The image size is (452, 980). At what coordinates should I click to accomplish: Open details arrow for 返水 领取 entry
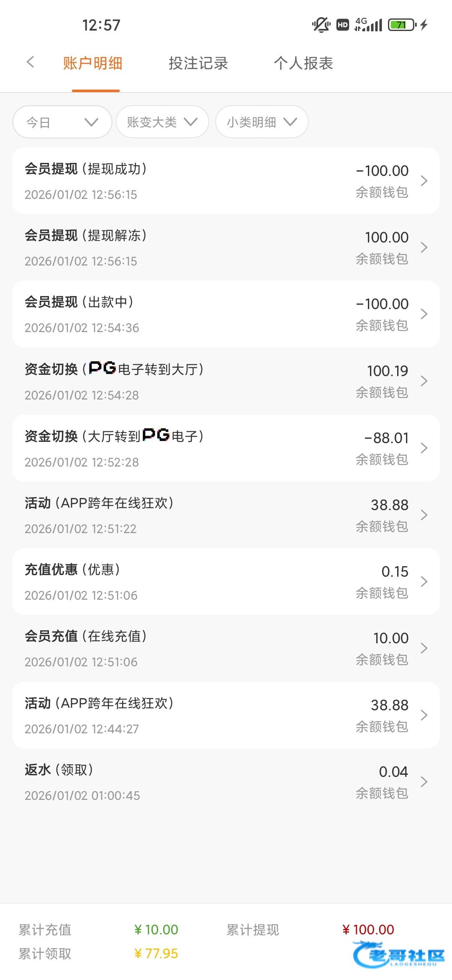[424, 781]
